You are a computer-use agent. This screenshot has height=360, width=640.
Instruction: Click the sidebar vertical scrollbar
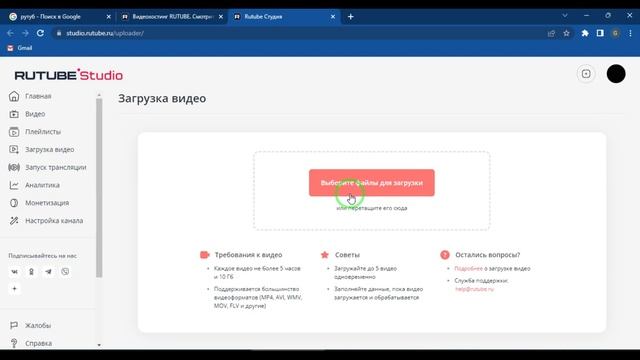tap(99, 188)
